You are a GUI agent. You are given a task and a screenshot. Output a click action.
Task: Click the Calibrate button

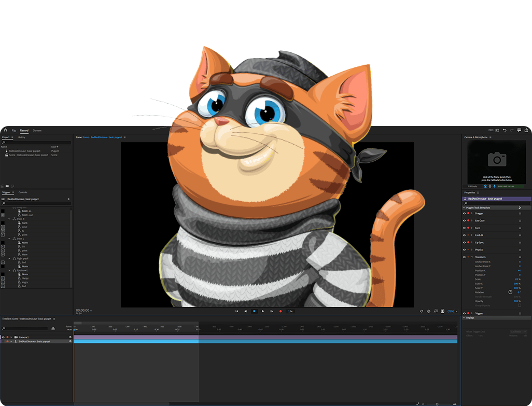pos(472,186)
